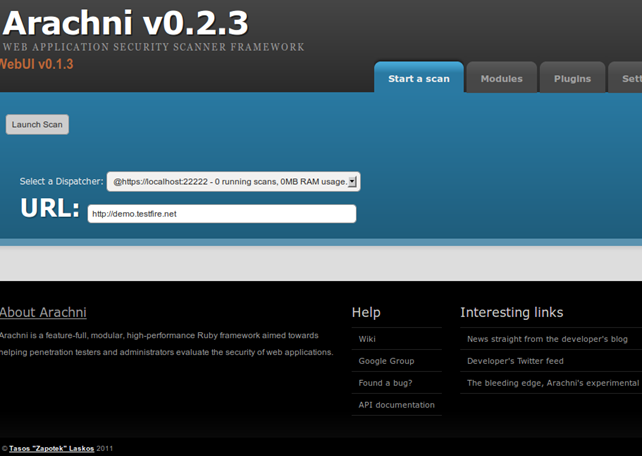
Task: Visit the Google Group link
Action: pyautogui.click(x=386, y=361)
